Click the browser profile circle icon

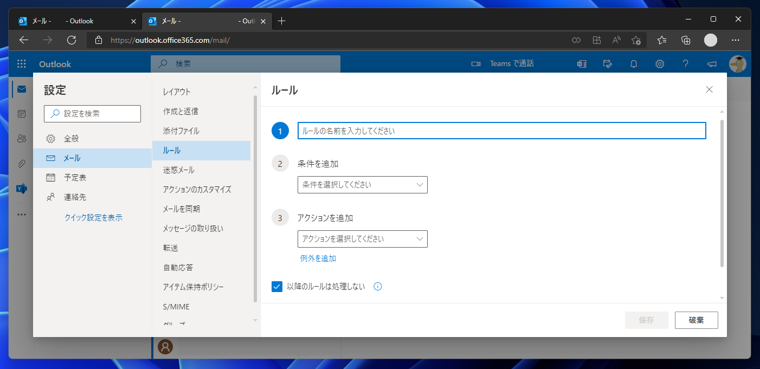click(x=710, y=40)
